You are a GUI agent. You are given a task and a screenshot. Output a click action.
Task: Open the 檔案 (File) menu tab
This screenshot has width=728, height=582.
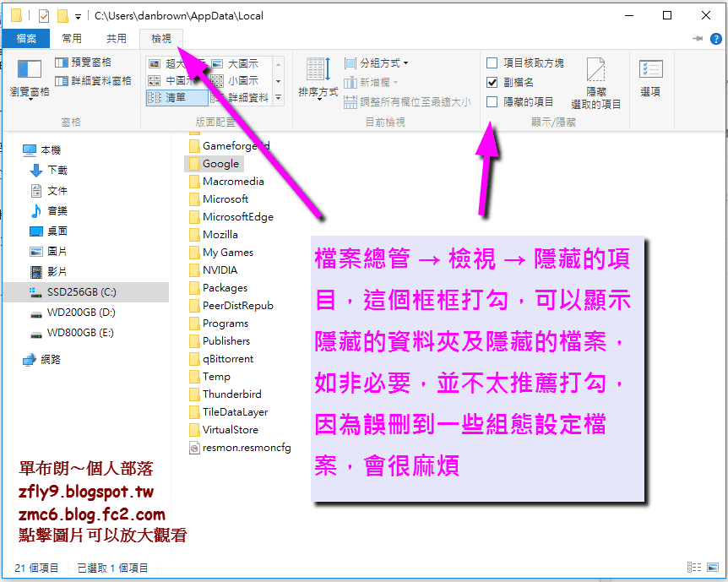pos(26,39)
